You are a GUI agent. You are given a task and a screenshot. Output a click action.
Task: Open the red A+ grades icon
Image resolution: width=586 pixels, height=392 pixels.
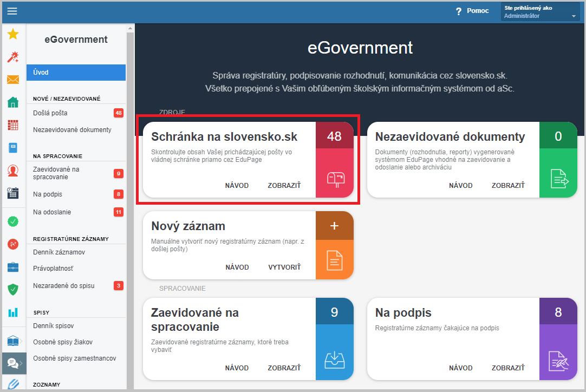point(13,244)
